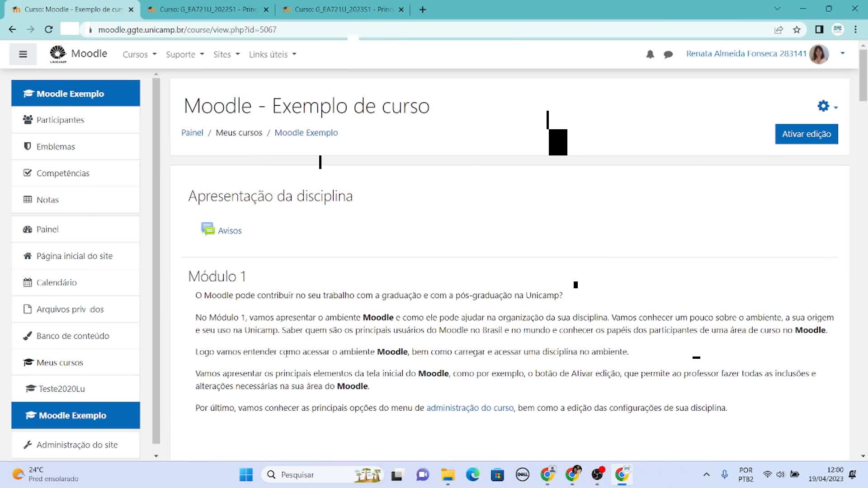Expand the Links úteis dropdown menu

click(x=273, y=54)
